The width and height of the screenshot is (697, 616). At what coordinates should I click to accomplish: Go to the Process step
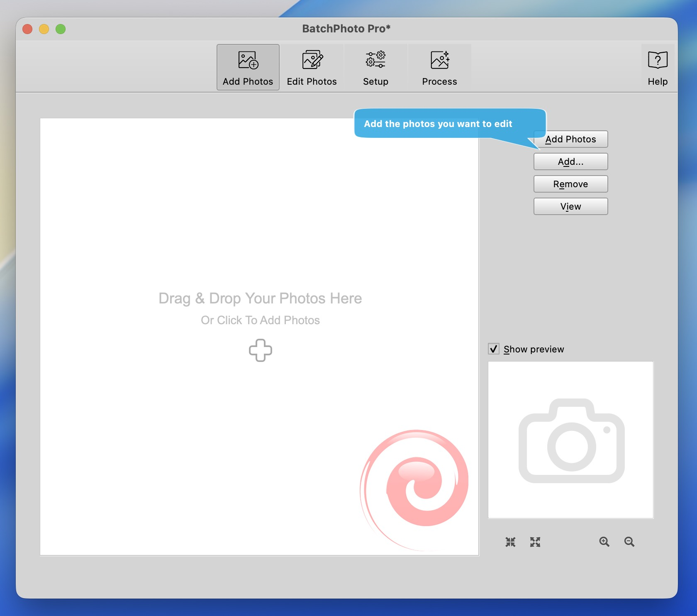[x=439, y=67]
